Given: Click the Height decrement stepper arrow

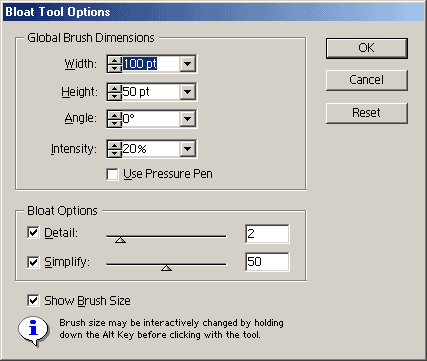Looking at the screenshot, I should (114, 96).
